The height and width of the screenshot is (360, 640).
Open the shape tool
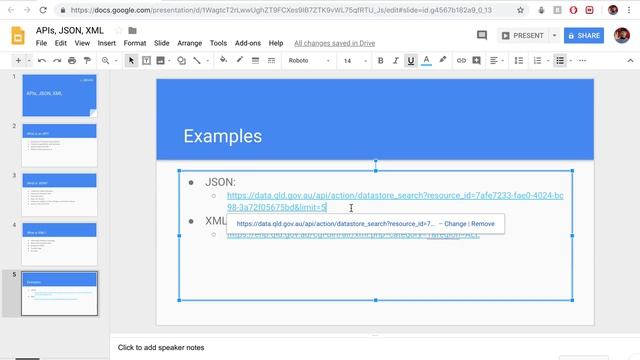182,61
